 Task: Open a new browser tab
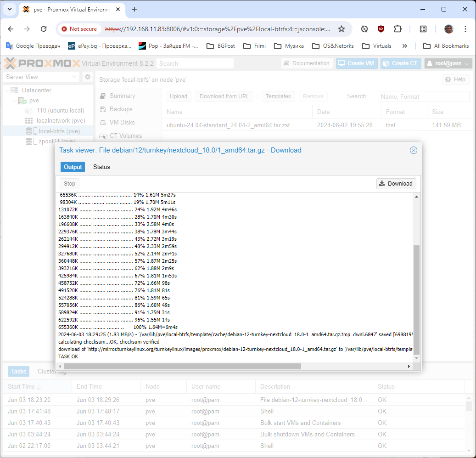click(134, 9)
